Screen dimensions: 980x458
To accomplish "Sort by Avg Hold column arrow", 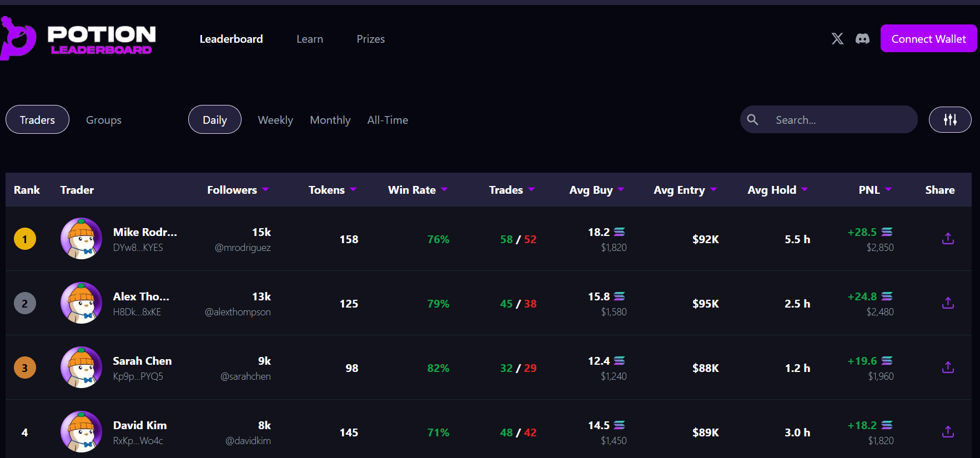I will [x=805, y=189].
